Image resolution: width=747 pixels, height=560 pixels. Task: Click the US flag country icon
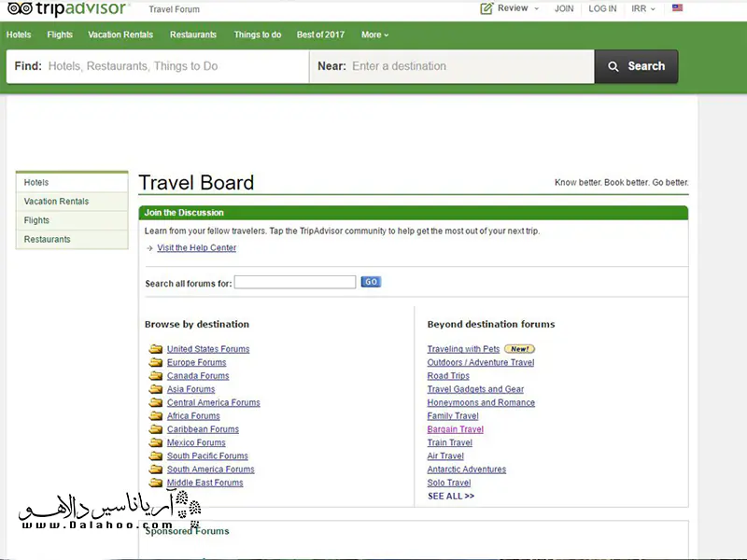pyautogui.click(x=677, y=7)
